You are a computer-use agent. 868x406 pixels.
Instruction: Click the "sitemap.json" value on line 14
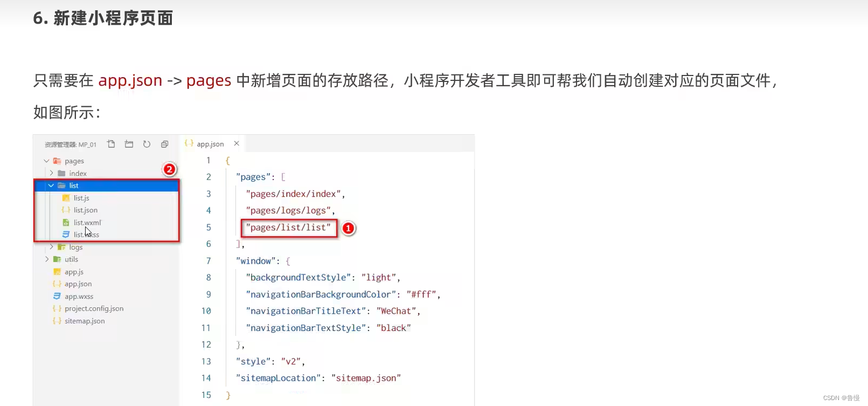coord(366,378)
